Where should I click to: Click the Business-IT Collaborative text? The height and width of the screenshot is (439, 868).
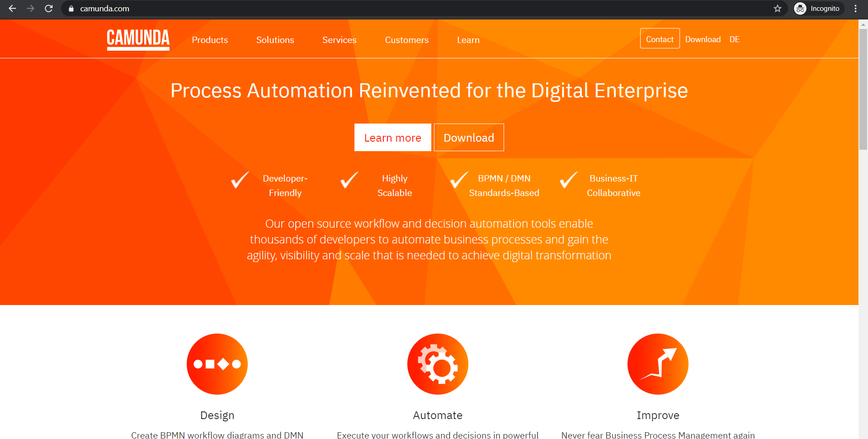click(x=613, y=186)
